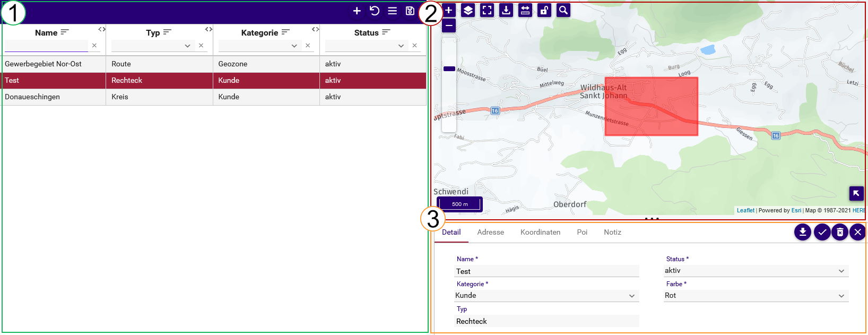Select the Donaueschingen row
This screenshot has height=335, width=868.
(x=214, y=97)
